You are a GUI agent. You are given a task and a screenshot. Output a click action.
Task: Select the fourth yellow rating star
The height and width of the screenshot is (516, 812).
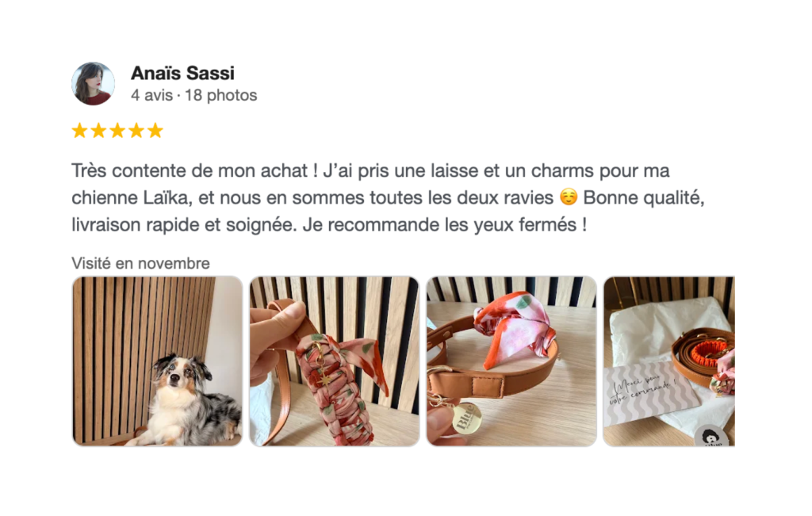point(136,131)
